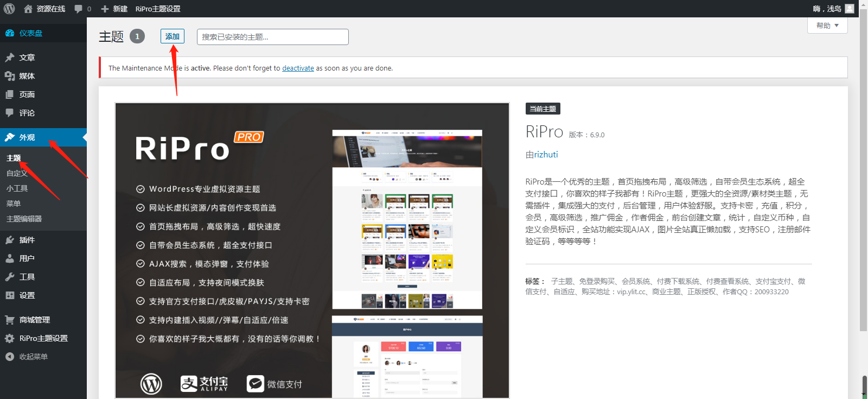Click the user avatar in admin bar

pos(850,9)
